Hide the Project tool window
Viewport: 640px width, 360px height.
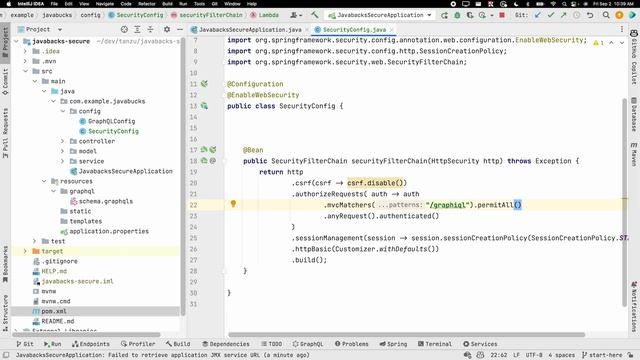point(180,29)
